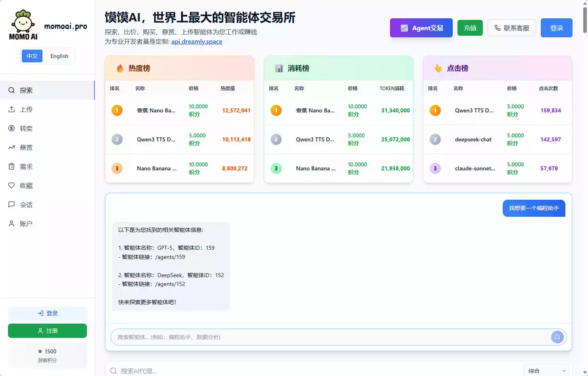Click the flame icon on 热度榜 header

[x=120, y=68]
